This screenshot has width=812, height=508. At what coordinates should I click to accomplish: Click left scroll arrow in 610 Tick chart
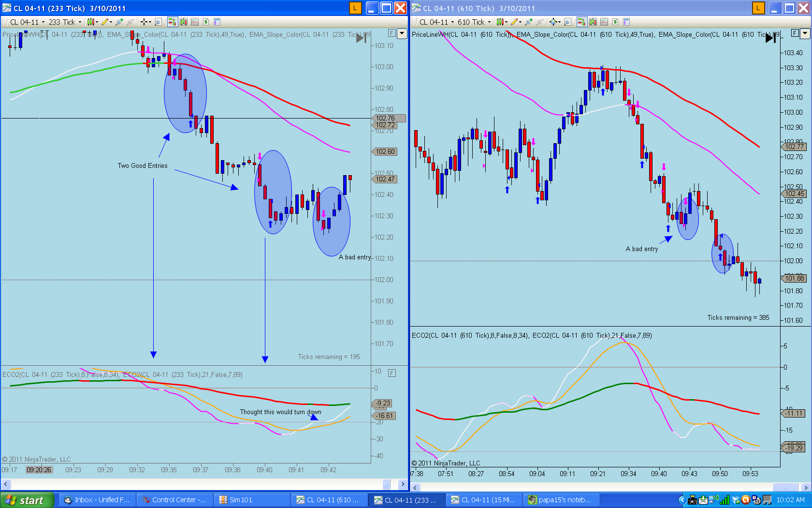coord(415,487)
